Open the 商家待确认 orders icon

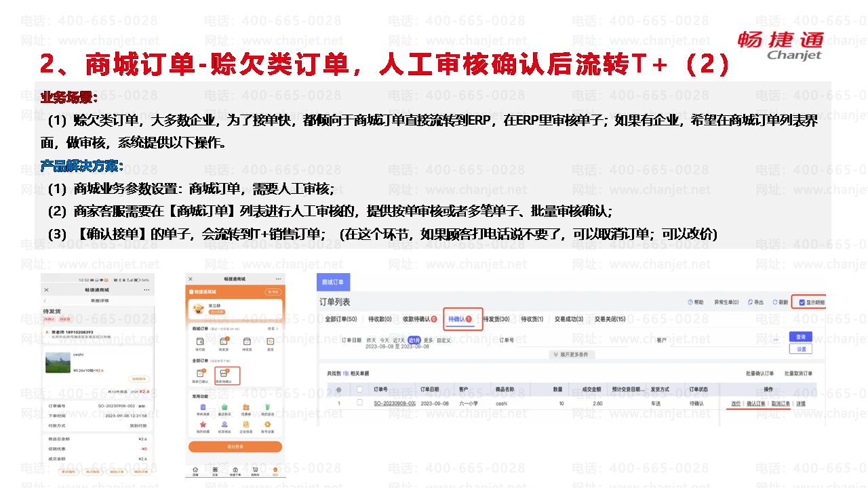coord(224,373)
